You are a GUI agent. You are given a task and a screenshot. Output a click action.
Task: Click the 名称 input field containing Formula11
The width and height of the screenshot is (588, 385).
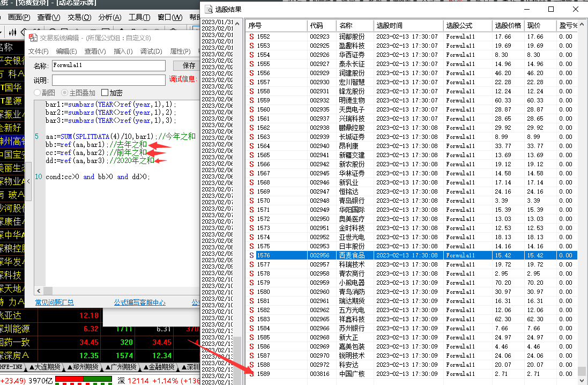pos(108,65)
